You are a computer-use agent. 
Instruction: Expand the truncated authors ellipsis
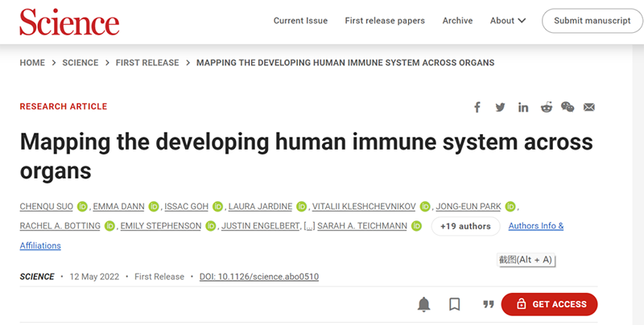click(309, 226)
